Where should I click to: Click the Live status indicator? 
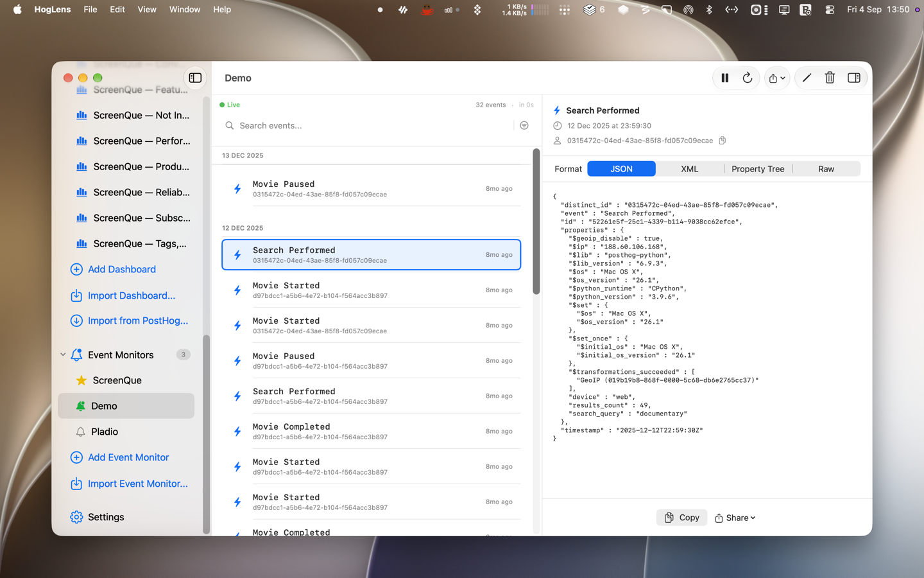[230, 105]
